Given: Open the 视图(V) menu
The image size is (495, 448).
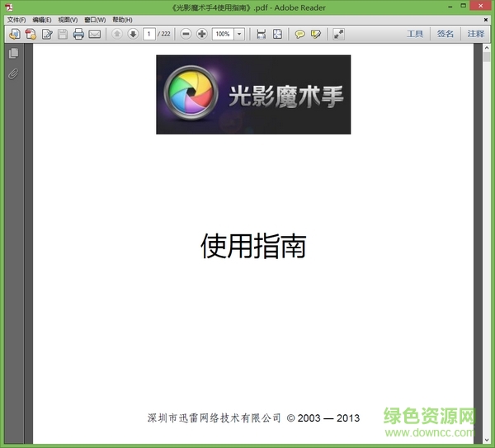Looking at the screenshot, I should pyautogui.click(x=68, y=20).
